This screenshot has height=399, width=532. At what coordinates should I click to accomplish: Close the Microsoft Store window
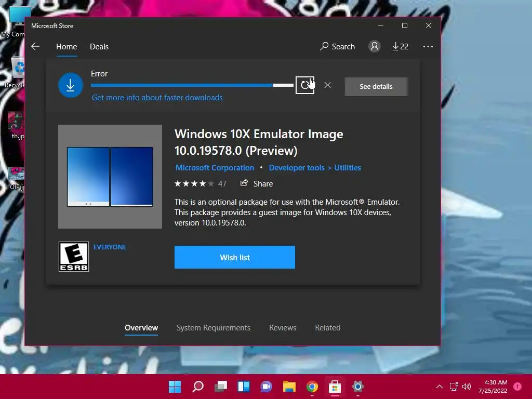429,25
